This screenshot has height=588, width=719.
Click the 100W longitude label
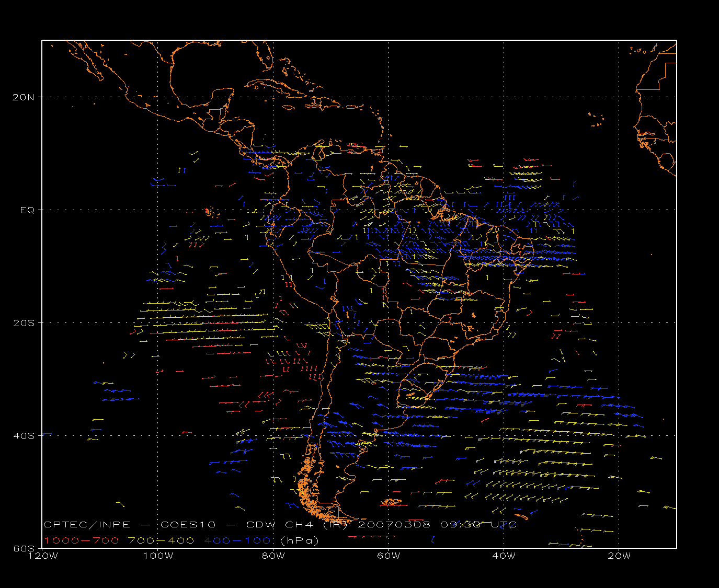(158, 556)
